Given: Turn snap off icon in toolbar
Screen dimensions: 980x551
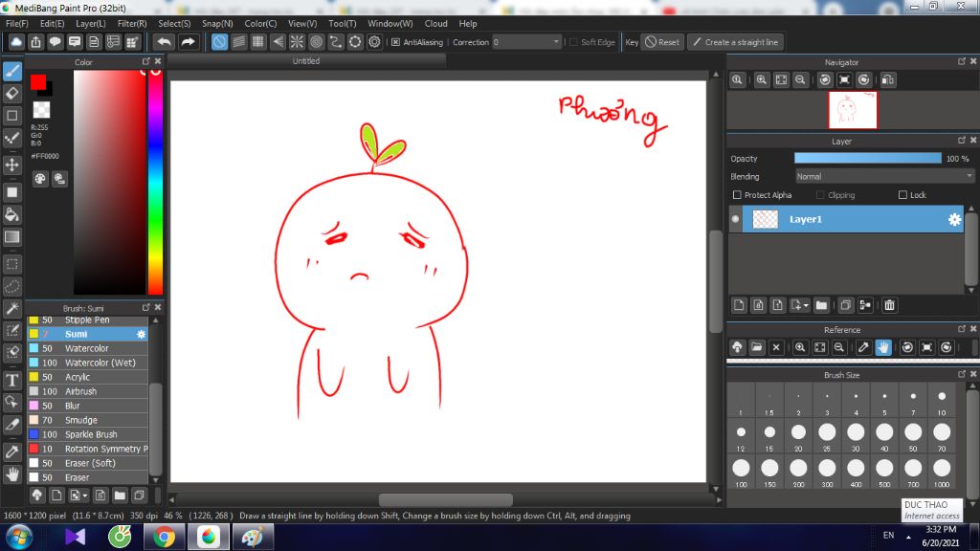Looking at the screenshot, I should (219, 42).
